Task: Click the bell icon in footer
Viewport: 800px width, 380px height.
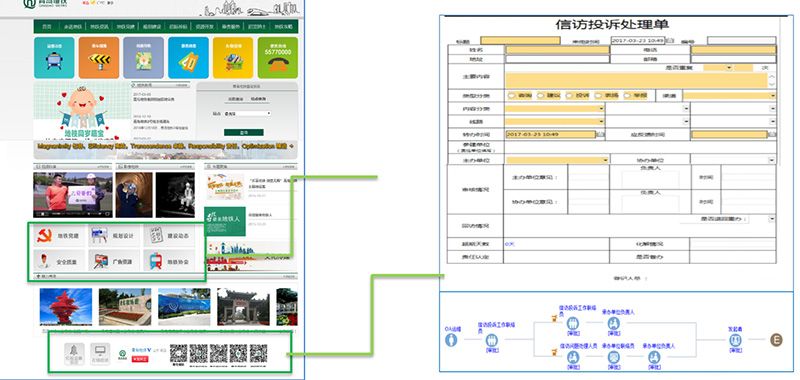Action: pyautogui.click(x=74, y=353)
